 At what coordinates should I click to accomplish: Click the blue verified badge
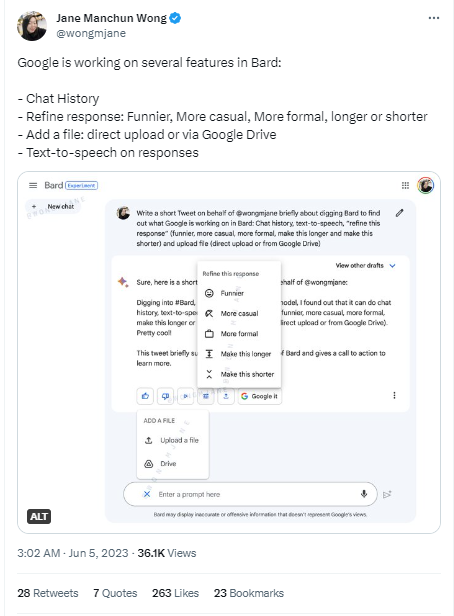click(x=175, y=18)
